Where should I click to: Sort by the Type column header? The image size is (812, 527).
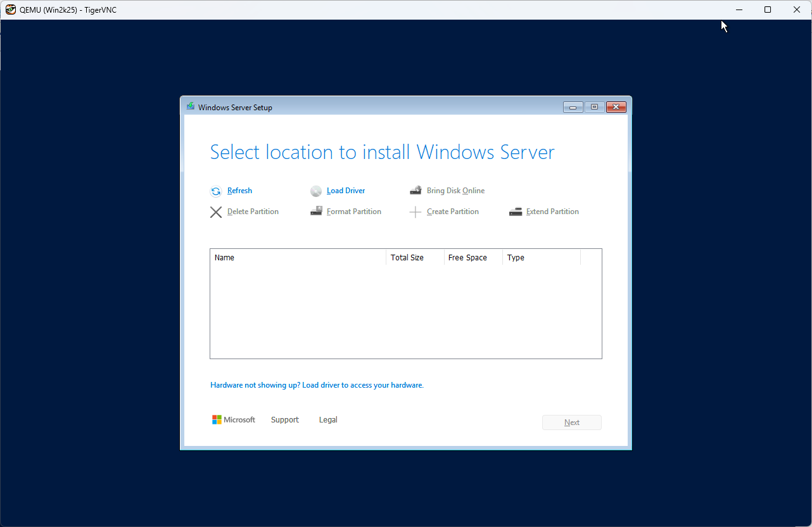tap(541, 258)
